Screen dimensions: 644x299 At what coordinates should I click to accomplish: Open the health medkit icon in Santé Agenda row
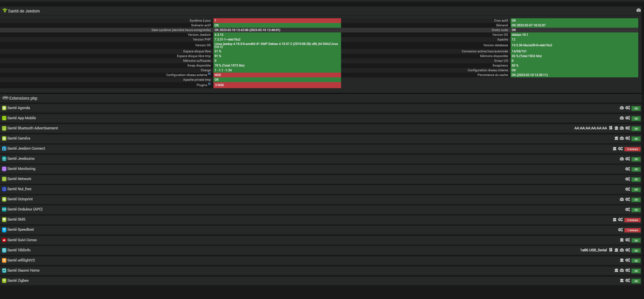click(x=622, y=108)
